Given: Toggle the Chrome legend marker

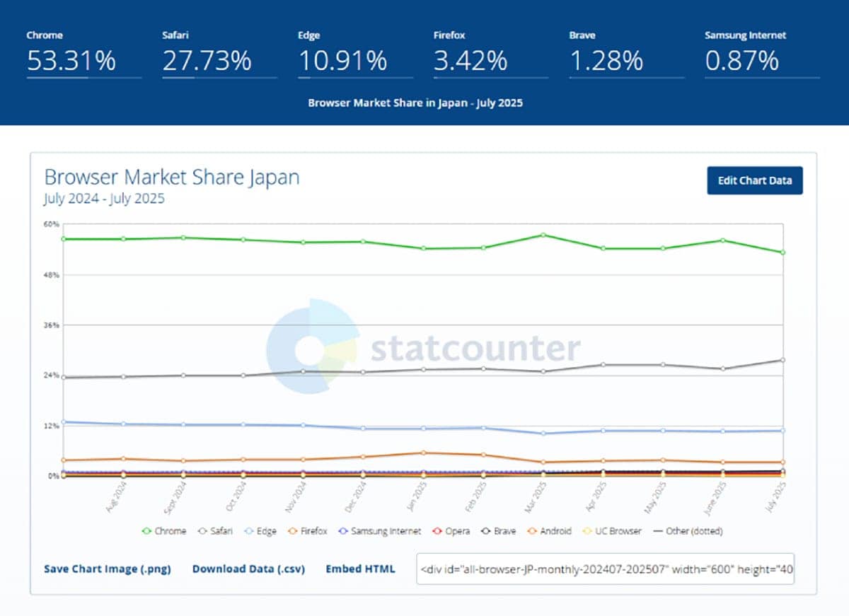Looking at the screenshot, I should click(148, 530).
